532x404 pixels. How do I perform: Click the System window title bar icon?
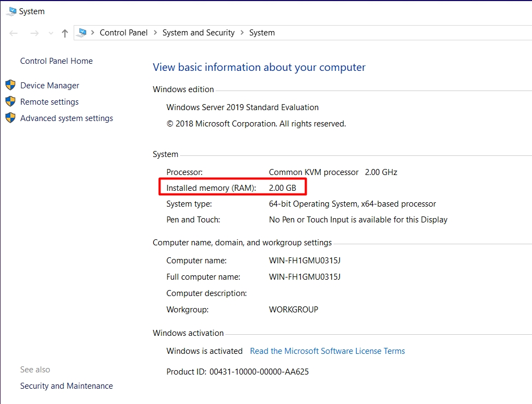10,11
